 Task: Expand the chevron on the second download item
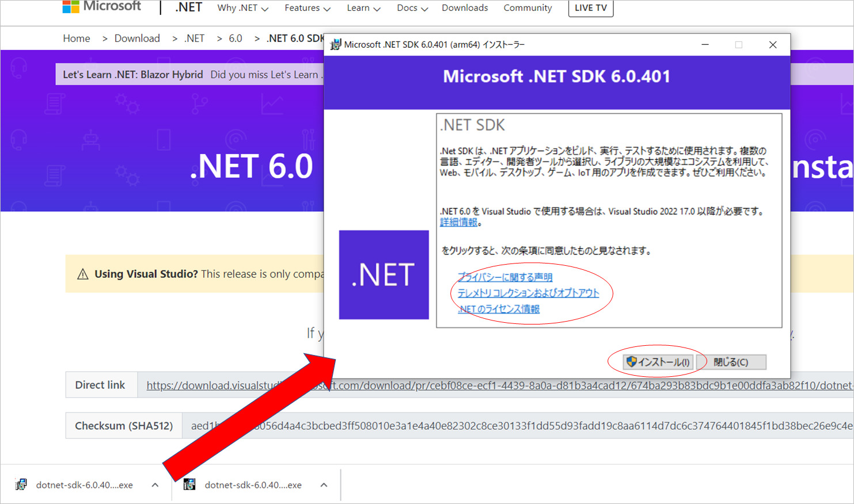(x=324, y=485)
